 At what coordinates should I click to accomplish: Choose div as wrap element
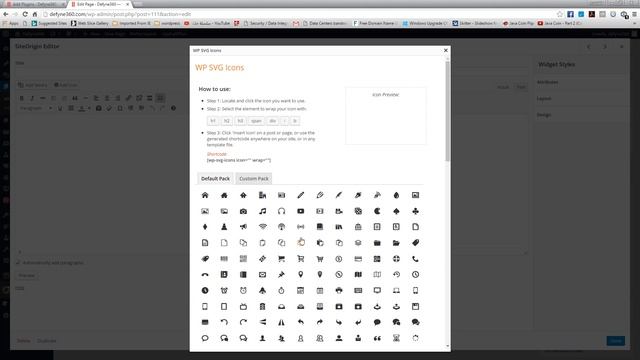pyautogui.click(x=272, y=121)
